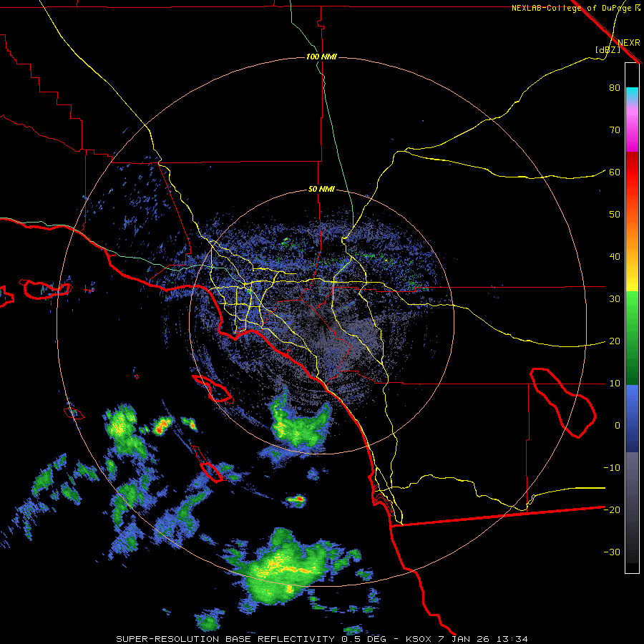The height and width of the screenshot is (644, 644).
Task: Click the 100 NMI range ring label
Action: [321, 57]
